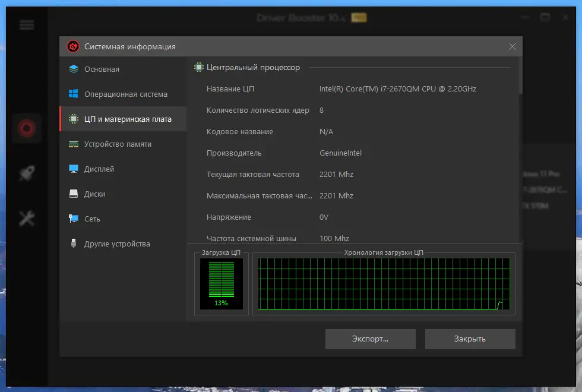This screenshot has width=582, height=392.
Task: Click the Windows logo icon in sidebar
Action: [x=74, y=94]
